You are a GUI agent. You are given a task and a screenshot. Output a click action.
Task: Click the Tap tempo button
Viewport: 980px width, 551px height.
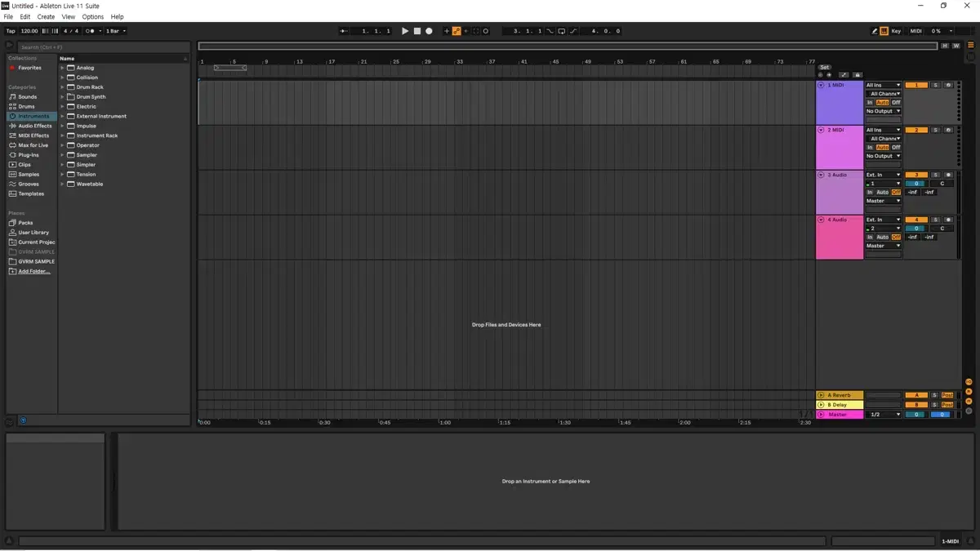coord(11,31)
